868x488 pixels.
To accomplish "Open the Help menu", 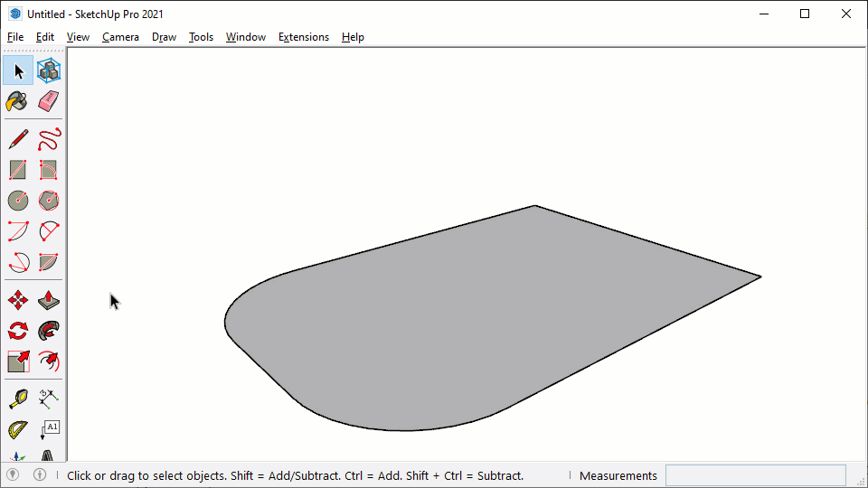I will 353,37.
